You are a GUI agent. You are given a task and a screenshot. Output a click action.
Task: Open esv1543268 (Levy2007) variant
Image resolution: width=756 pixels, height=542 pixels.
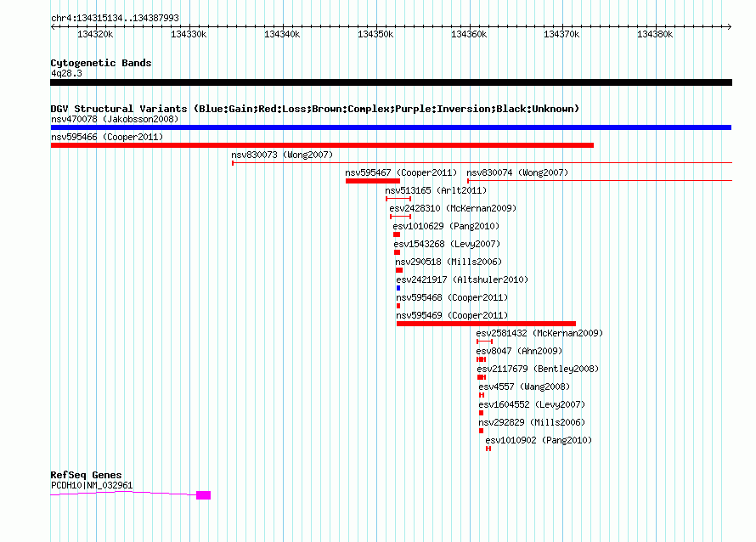coord(447,244)
